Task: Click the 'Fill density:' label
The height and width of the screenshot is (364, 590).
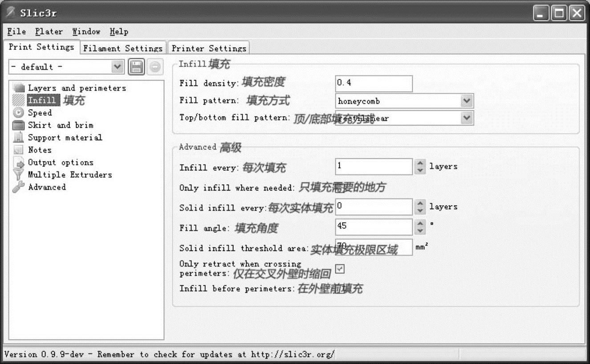Action: [209, 83]
